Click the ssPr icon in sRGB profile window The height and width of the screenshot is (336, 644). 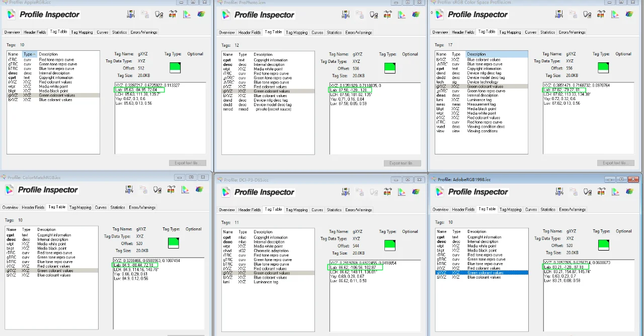pos(559,15)
